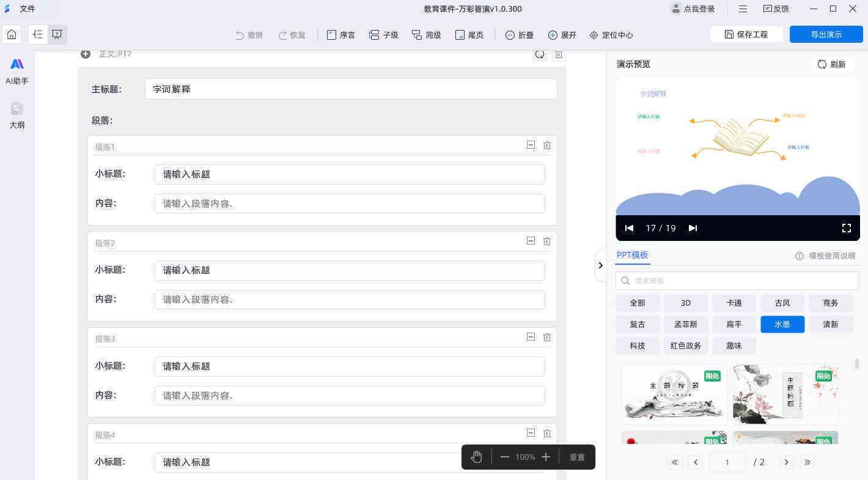This screenshot has height=480, width=868.
Task: Collapse 段落4 with minus icon
Action: tap(531, 433)
